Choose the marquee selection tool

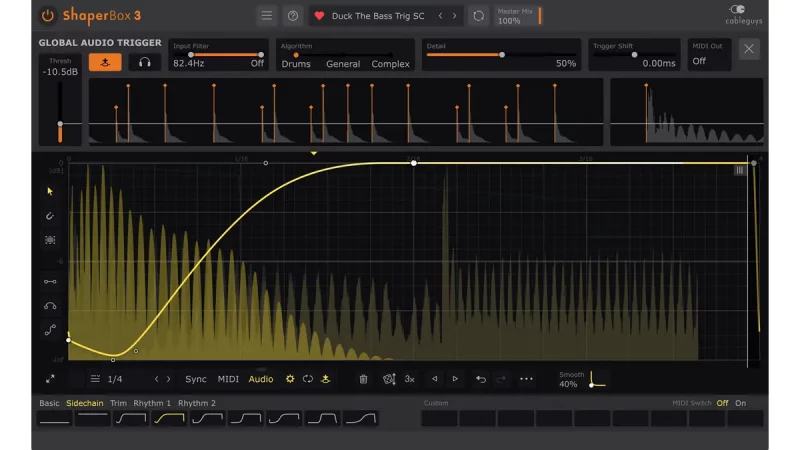tap(50, 241)
